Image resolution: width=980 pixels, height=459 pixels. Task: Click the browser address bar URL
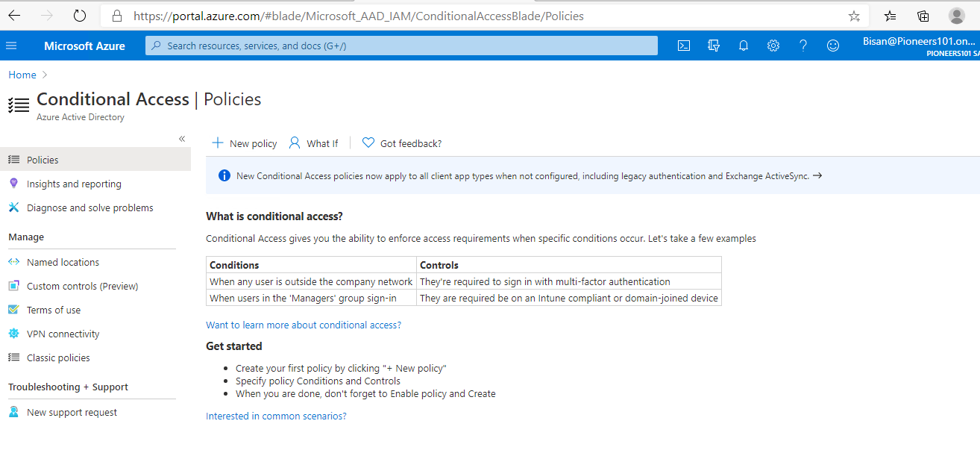359,16
